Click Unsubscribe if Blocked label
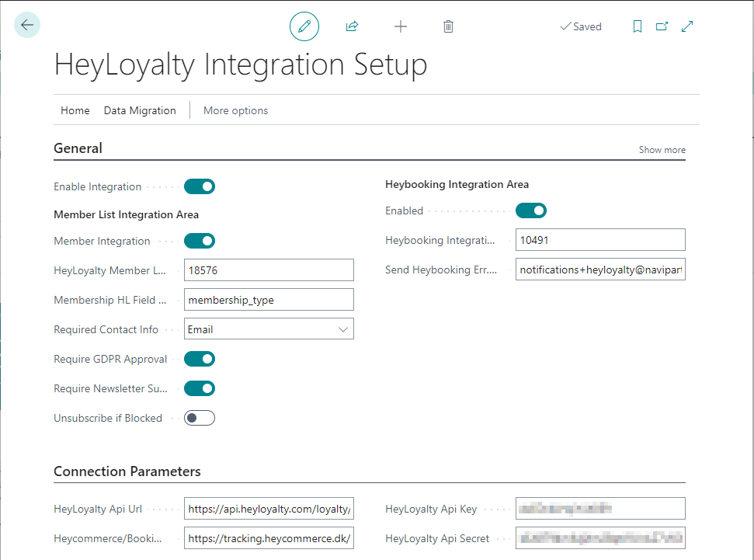The height and width of the screenshot is (560, 754). point(108,418)
